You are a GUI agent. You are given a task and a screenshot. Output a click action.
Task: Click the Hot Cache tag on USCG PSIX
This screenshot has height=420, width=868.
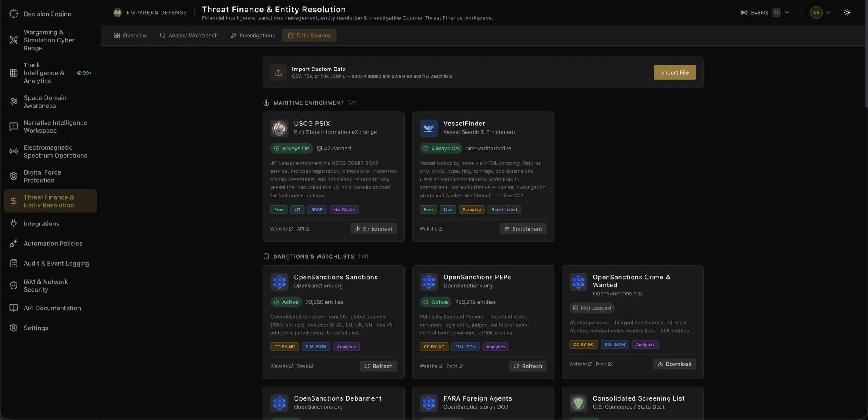pos(344,209)
